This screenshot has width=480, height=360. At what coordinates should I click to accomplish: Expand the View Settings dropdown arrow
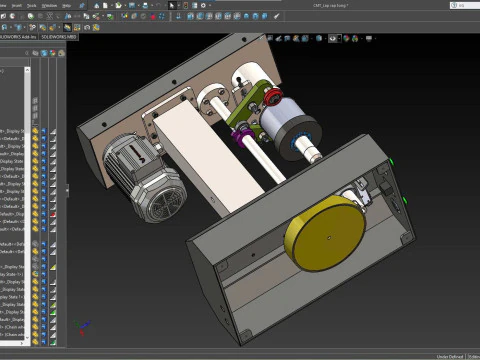[x=375, y=38]
